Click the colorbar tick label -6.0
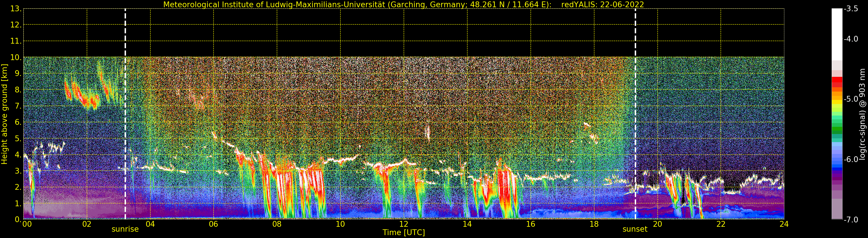868x238 pixels. coord(851,159)
